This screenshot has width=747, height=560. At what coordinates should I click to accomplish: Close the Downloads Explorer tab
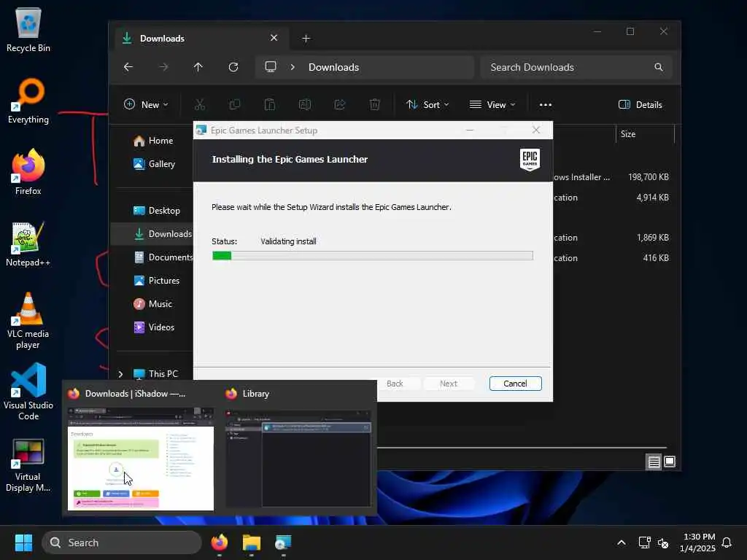tap(274, 38)
